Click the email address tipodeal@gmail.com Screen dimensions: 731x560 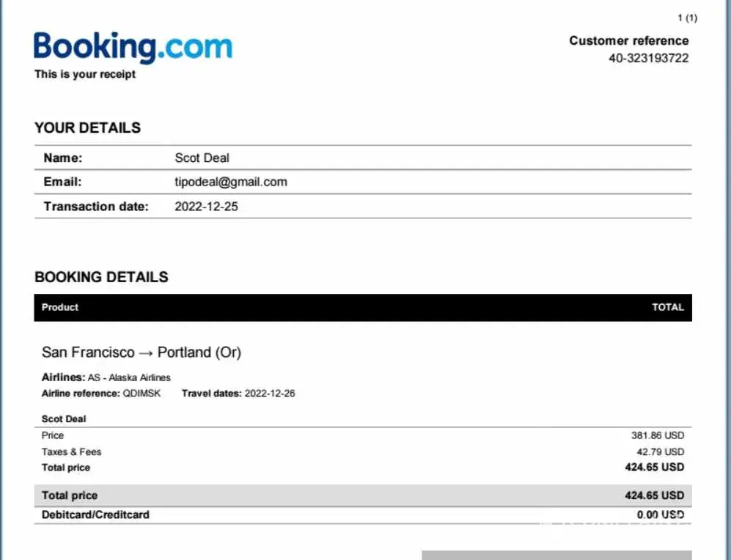231,182
